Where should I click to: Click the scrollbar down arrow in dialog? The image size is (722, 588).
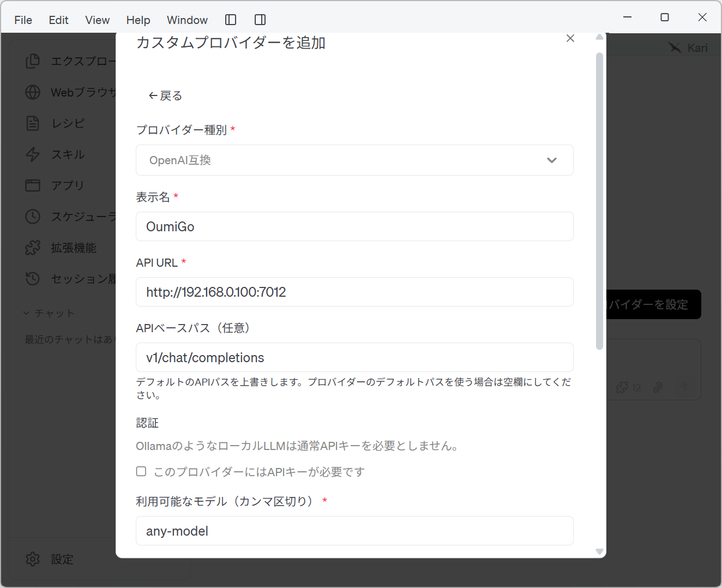(599, 551)
